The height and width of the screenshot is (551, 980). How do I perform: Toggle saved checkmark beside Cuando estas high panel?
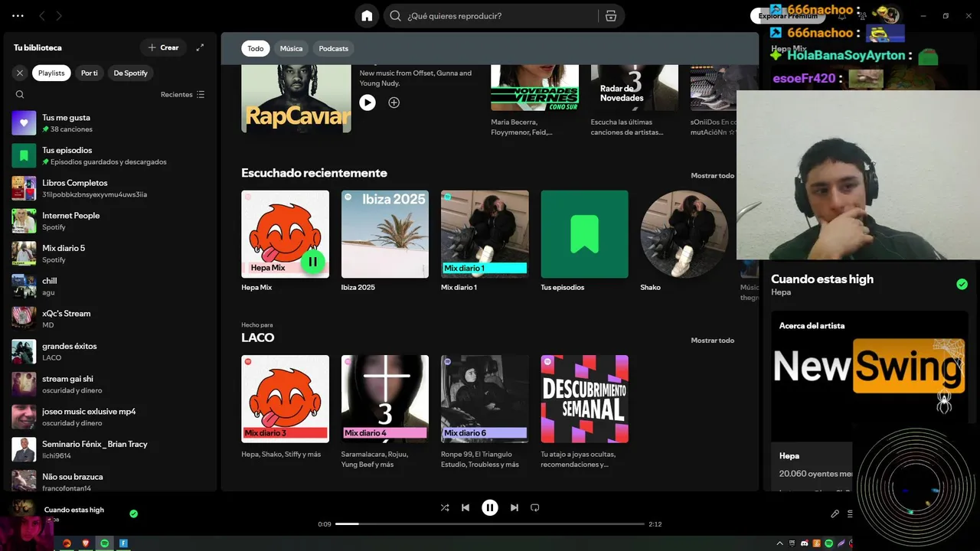tap(962, 284)
